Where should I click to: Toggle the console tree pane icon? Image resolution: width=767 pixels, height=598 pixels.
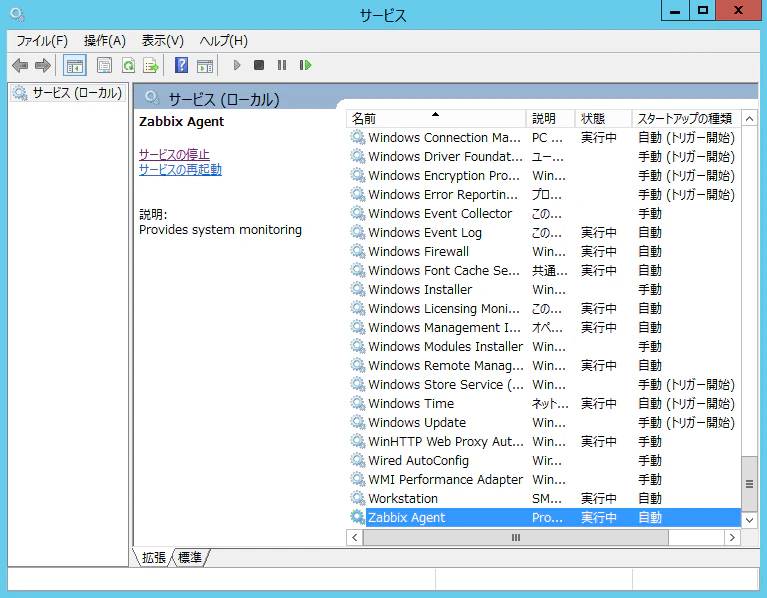click(75, 66)
